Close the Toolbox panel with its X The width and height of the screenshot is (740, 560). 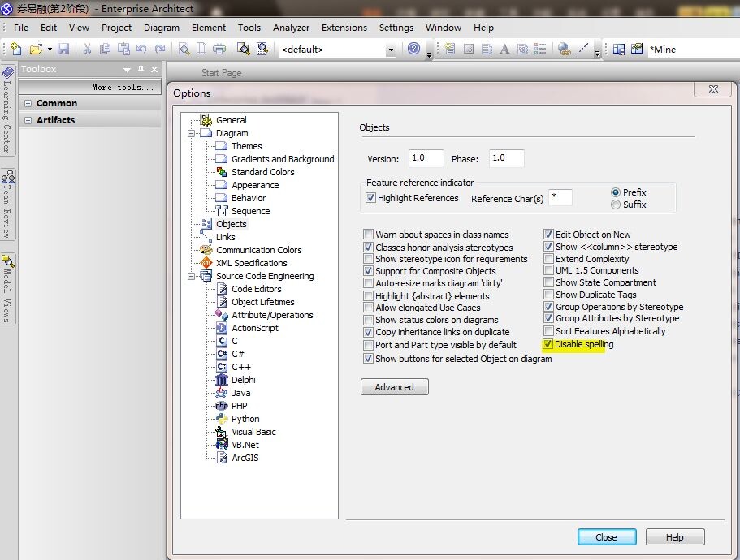[x=154, y=69]
